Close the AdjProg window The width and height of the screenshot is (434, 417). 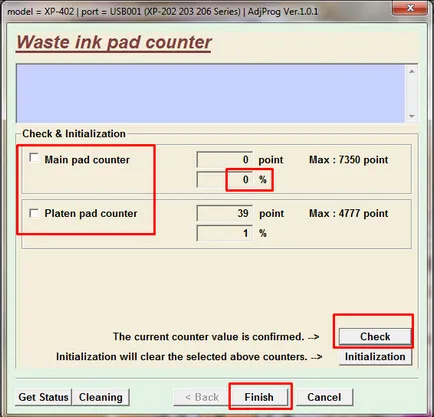(x=410, y=8)
